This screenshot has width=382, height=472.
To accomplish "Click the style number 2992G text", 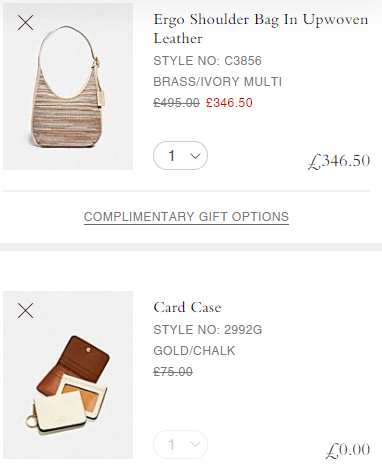I will 208,330.
